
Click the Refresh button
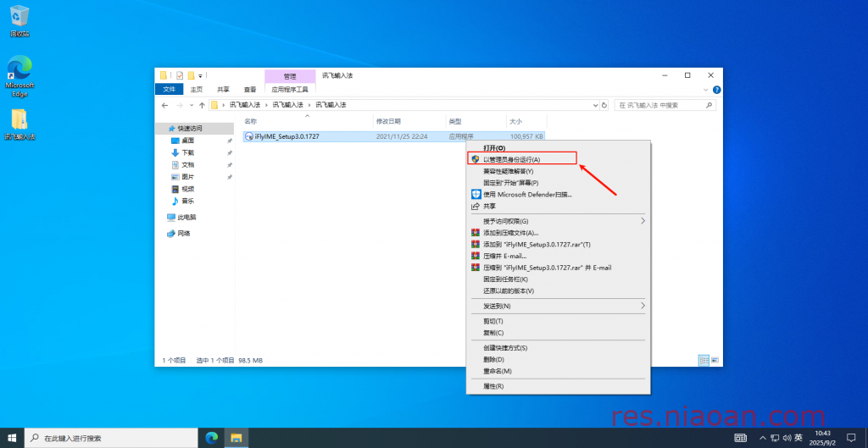pyautogui.click(x=604, y=105)
